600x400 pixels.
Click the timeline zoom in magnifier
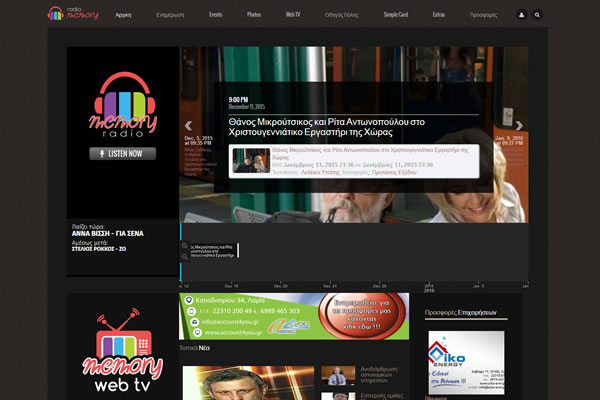coord(185,245)
